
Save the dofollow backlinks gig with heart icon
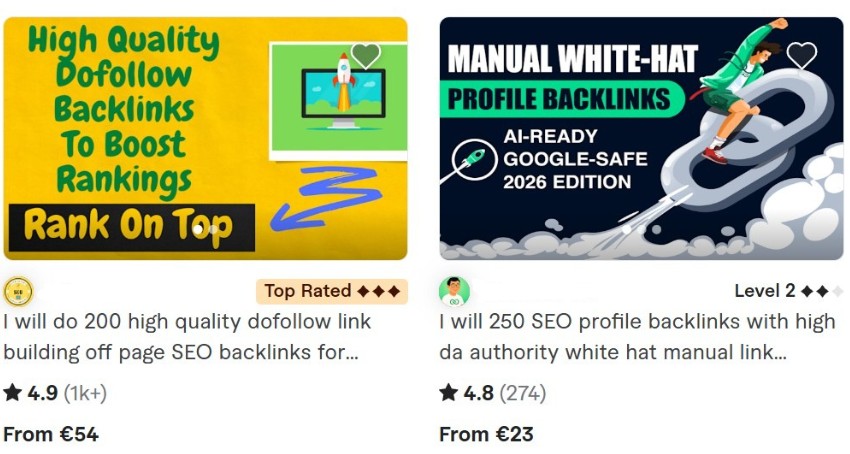(x=366, y=54)
